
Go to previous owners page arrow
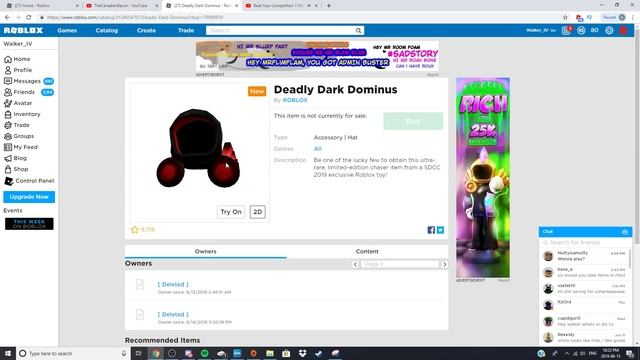point(355,264)
